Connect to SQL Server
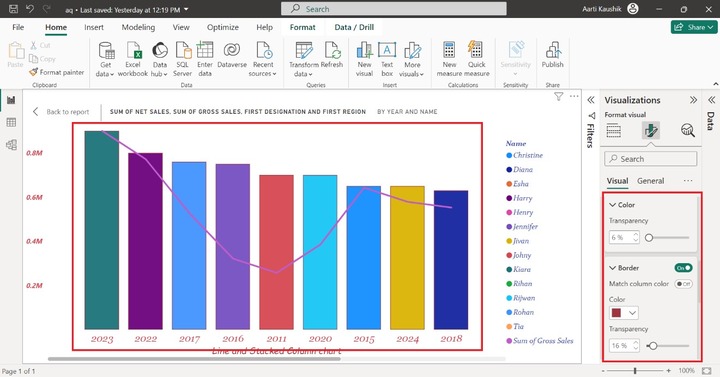This screenshot has width=720, height=377. [182, 59]
